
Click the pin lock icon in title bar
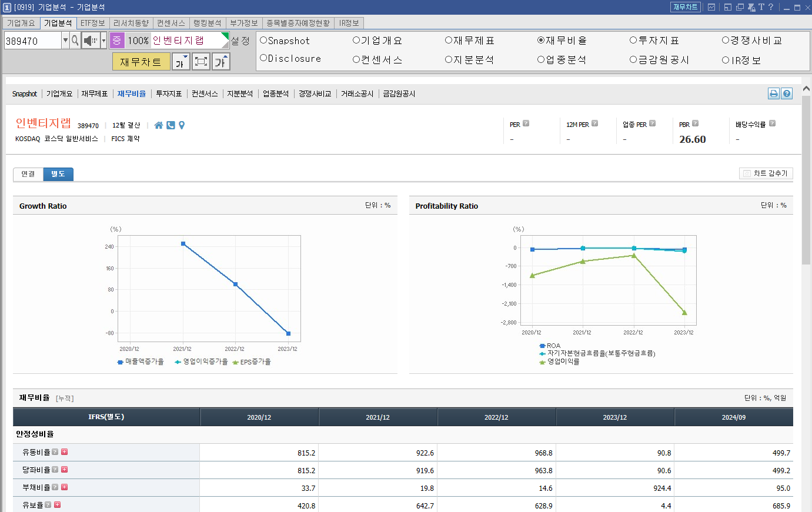(x=751, y=7)
